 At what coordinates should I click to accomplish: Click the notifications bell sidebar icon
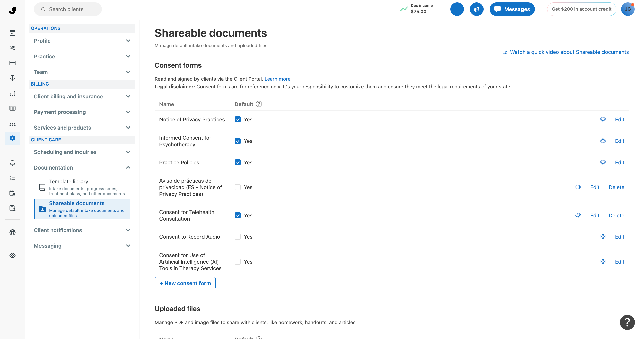point(12,163)
